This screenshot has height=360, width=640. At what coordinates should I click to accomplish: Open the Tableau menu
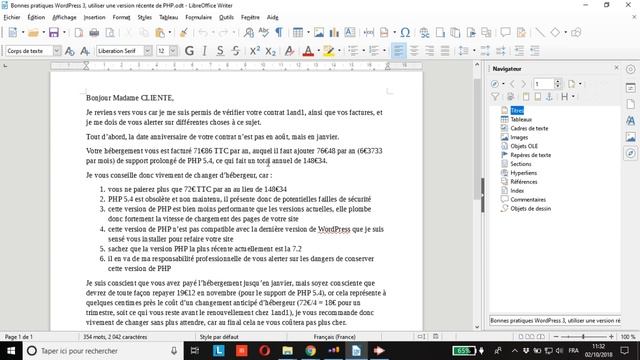(x=169, y=17)
